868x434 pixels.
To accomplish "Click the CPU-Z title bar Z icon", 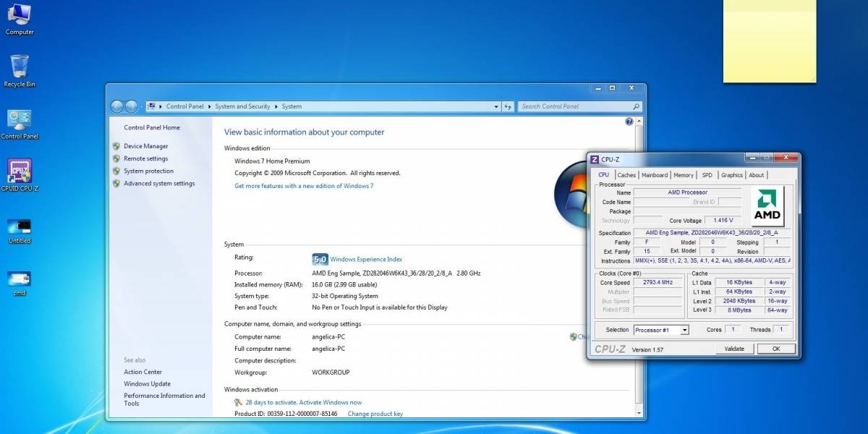I will click(595, 159).
